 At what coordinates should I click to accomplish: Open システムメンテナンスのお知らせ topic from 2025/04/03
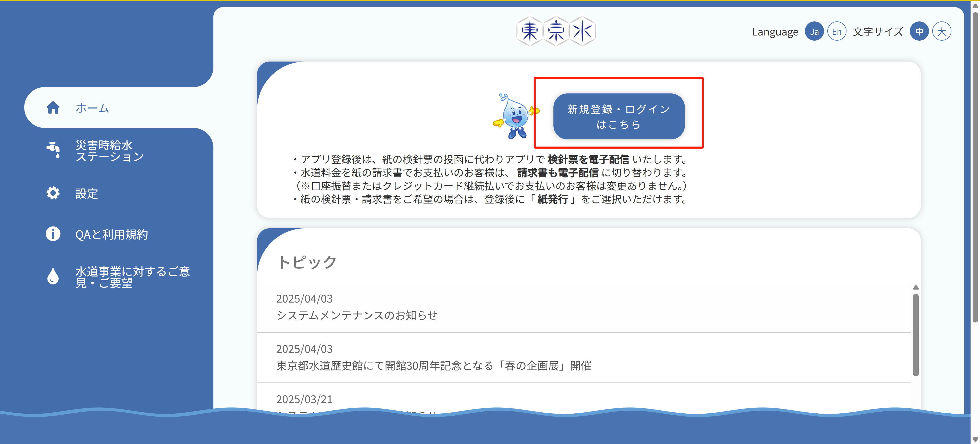(356, 315)
